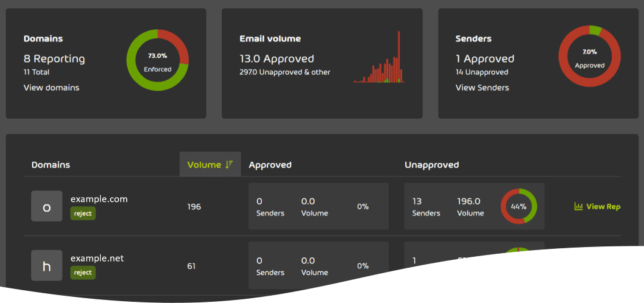Viewport: 644px width, 303px height.
Task: Click the 44% unapproved donut for example.com
Action: pos(518,206)
